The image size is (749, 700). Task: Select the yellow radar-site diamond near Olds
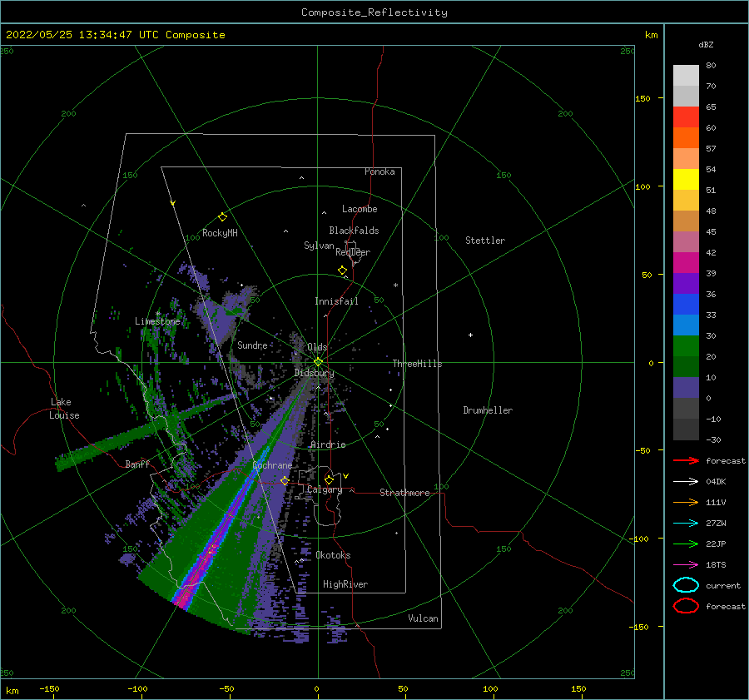click(318, 362)
